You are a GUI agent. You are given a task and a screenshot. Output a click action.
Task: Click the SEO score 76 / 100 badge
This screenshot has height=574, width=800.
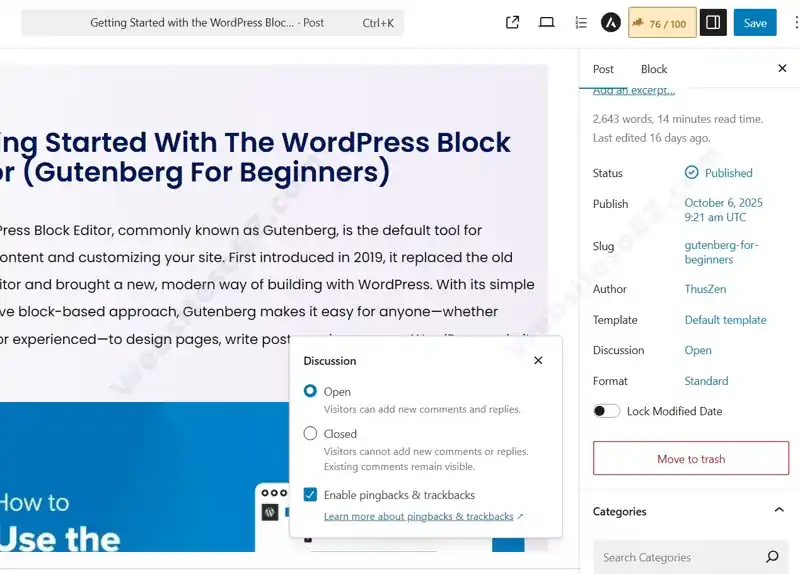pyautogui.click(x=662, y=23)
